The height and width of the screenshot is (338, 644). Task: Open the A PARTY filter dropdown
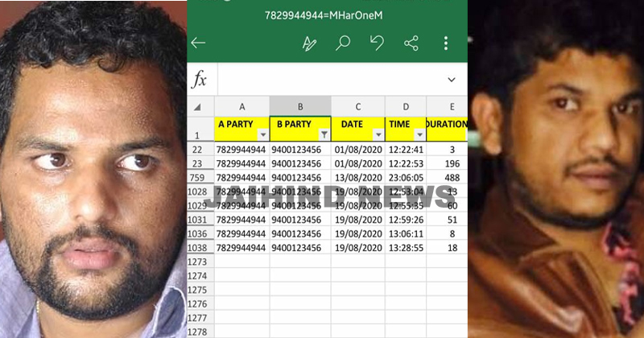(x=263, y=134)
